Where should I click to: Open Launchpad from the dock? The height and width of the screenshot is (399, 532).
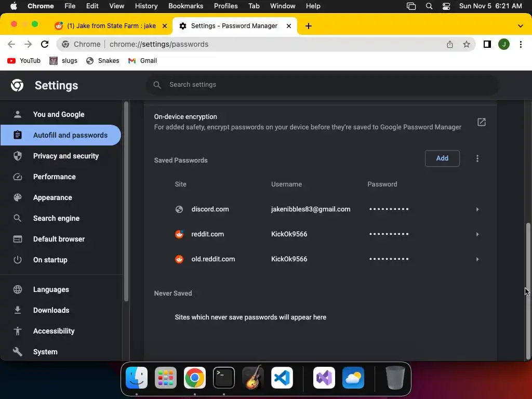(x=166, y=378)
